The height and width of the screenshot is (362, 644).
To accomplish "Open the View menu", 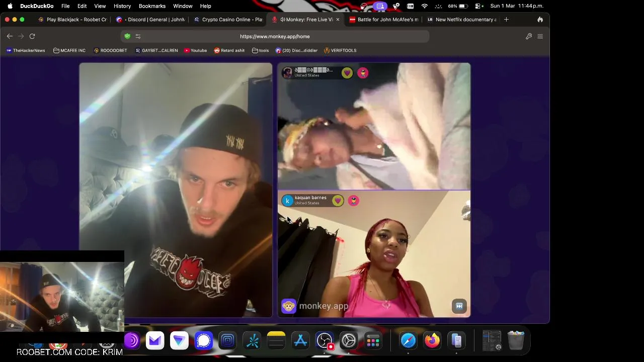I will [x=100, y=6].
